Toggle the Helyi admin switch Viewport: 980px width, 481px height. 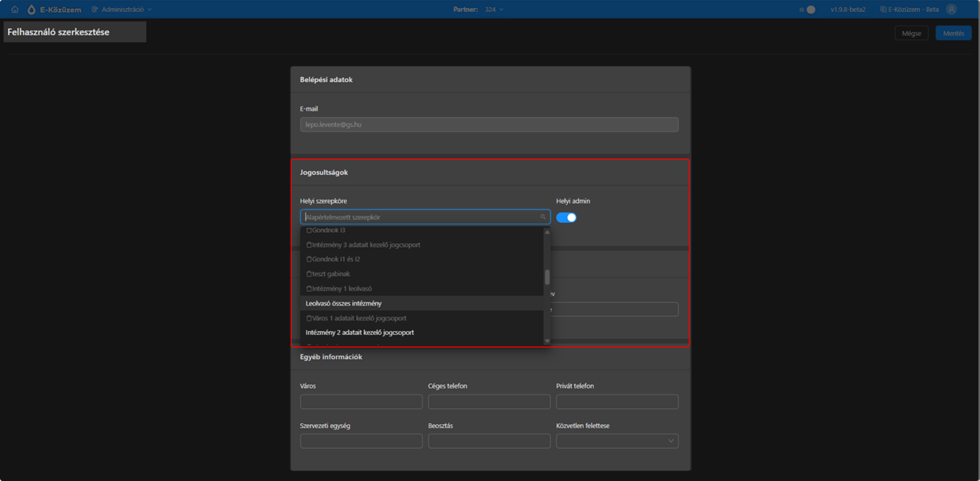pyautogui.click(x=566, y=217)
